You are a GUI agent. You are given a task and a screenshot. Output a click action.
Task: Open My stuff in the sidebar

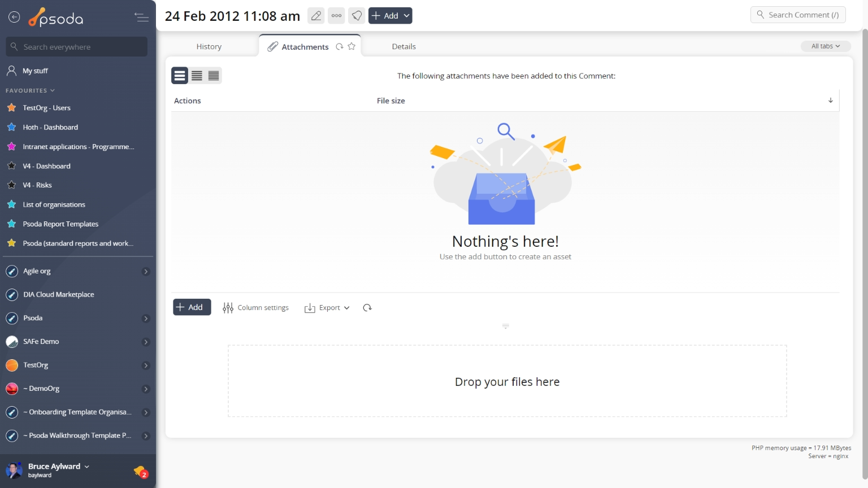tap(35, 71)
